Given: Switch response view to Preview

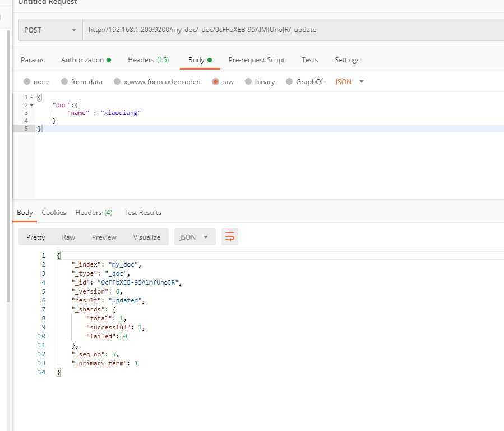Looking at the screenshot, I should [104, 237].
